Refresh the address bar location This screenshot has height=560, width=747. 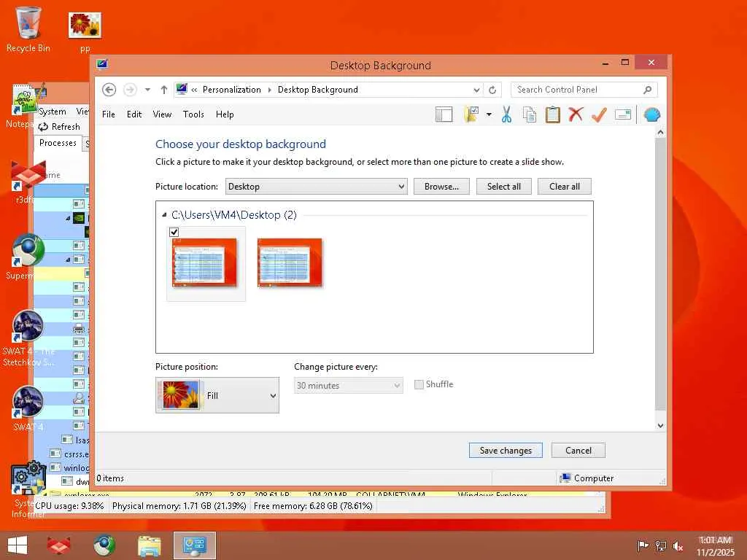pos(492,90)
